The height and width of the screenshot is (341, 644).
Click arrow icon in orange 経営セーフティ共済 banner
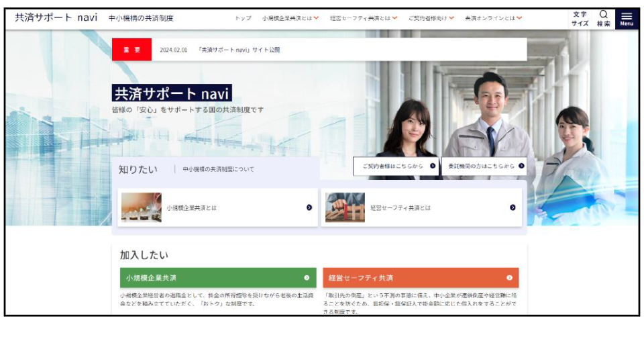pos(509,277)
